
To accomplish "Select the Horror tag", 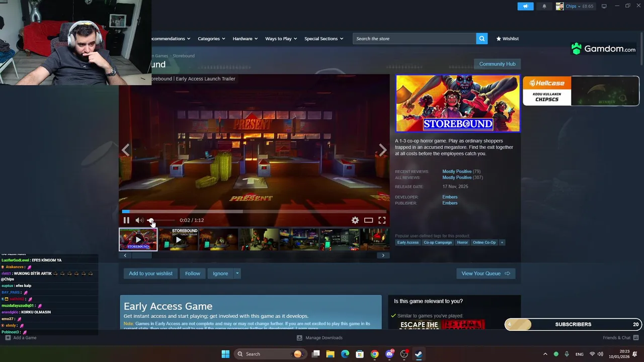I will coord(462,242).
